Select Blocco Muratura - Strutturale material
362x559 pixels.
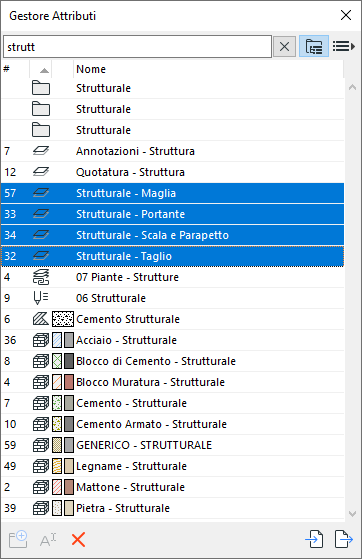[173, 382]
